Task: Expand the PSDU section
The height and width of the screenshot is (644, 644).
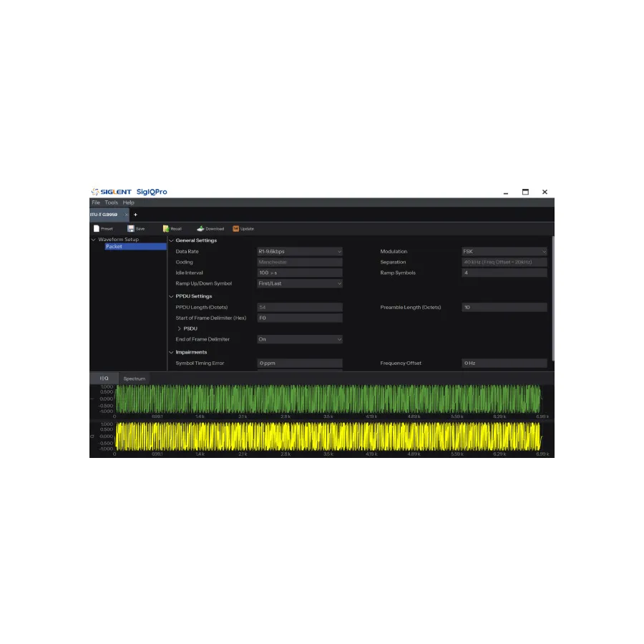Action: click(x=179, y=328)
